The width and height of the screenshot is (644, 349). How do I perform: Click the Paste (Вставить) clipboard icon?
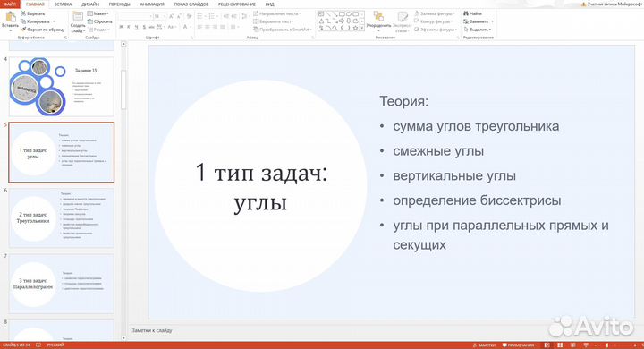point(10,17)
